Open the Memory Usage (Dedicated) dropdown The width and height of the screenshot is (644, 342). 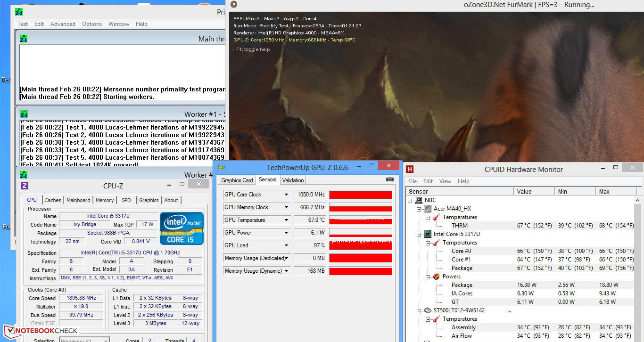(x=286, y=258)
